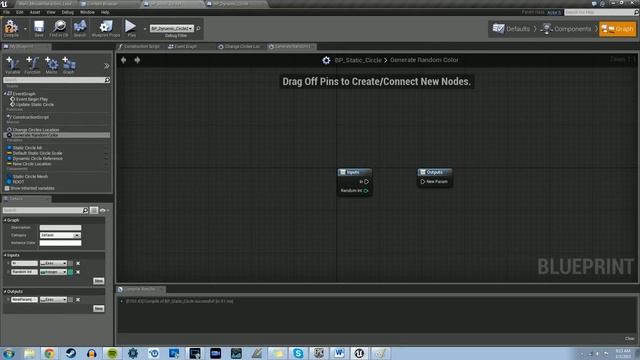This screenshot has width=640, height=360.
Task: Switch to Defaults mode
Action: coord(511,29)
